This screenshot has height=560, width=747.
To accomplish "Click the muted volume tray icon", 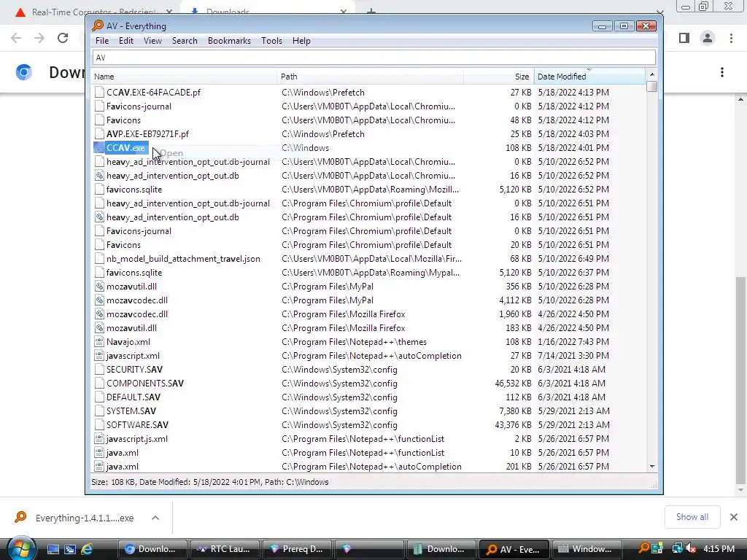I will [x=690, y=548].
